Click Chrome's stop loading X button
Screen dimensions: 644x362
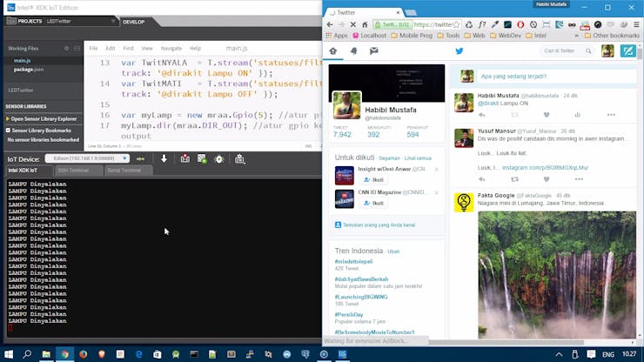352,24
